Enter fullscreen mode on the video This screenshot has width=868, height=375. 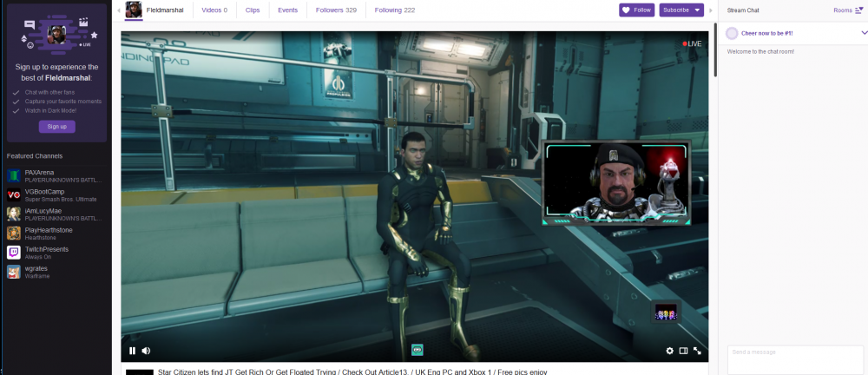[x=697, y=351]
